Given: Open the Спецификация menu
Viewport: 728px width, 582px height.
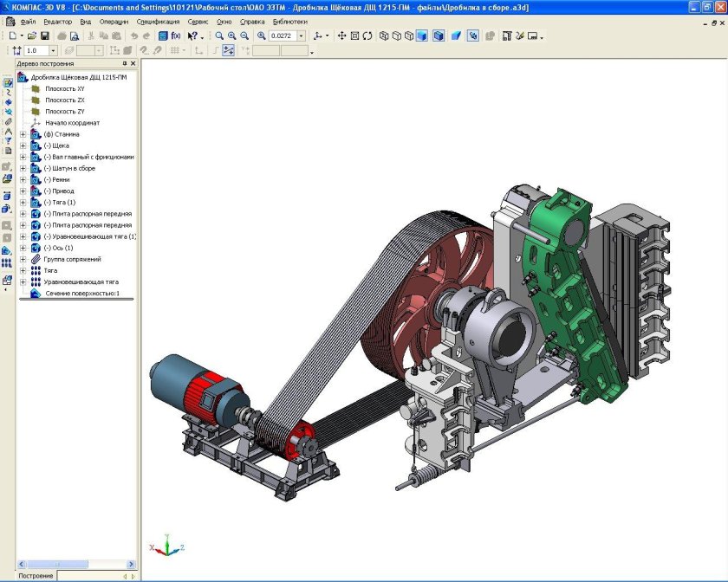Looking at the screenshot, I should tap(158, 19).
